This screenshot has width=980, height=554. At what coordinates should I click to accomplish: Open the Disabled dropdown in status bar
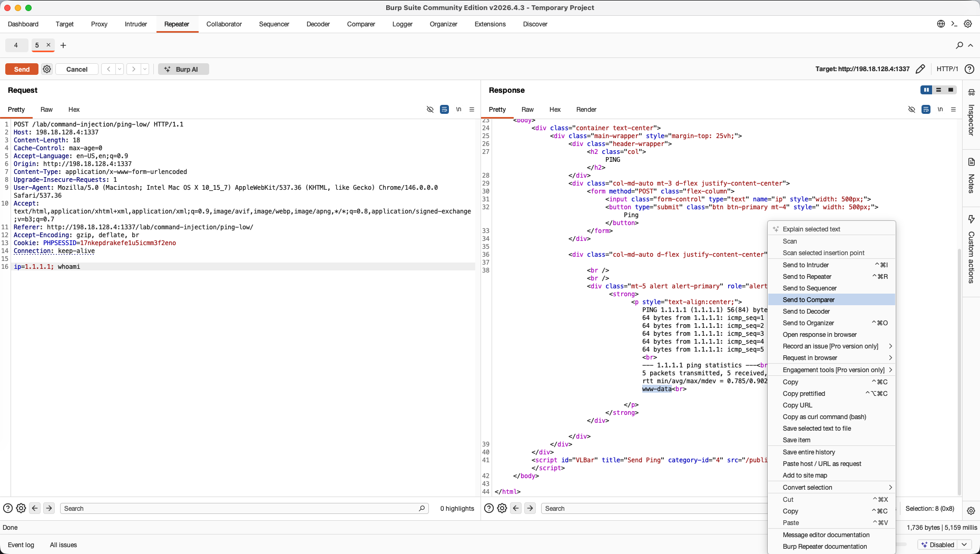tap(945, 545)
